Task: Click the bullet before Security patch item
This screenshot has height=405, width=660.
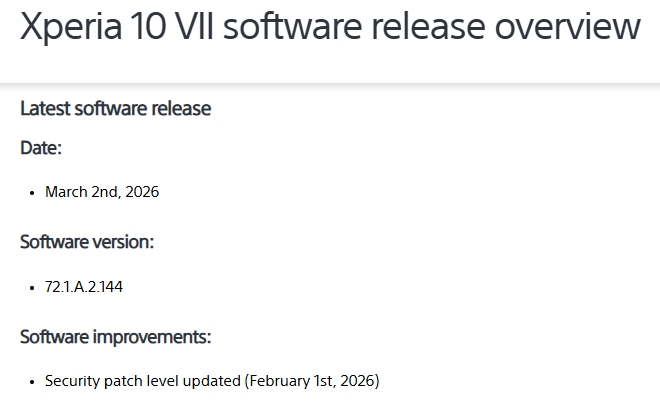Action: tap(33, 382)
